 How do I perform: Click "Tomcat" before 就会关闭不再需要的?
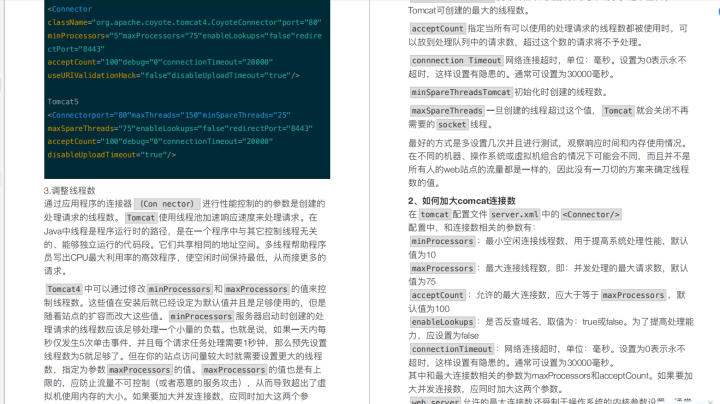(618, 111)
